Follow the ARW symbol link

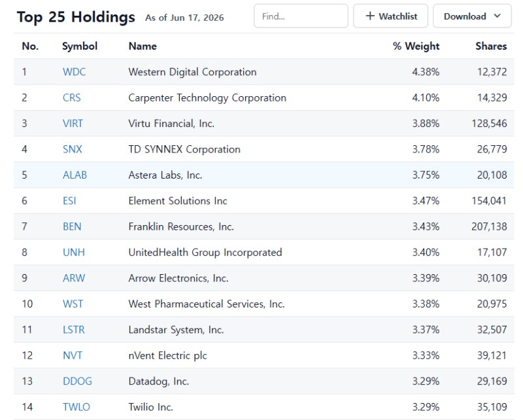tap(74, 278)
